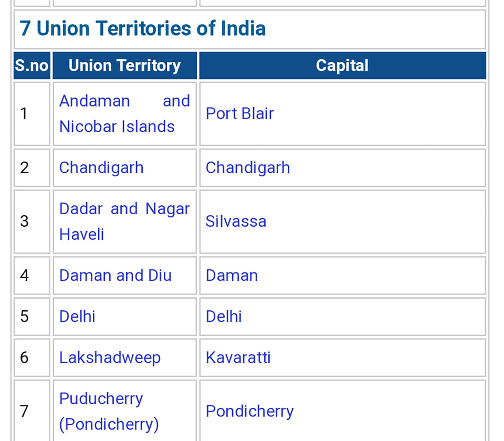Image resolution: width=504 pixels, height=441 pixels.
Task: Click the Chandigarh union territory link
Action: (101, 168)
